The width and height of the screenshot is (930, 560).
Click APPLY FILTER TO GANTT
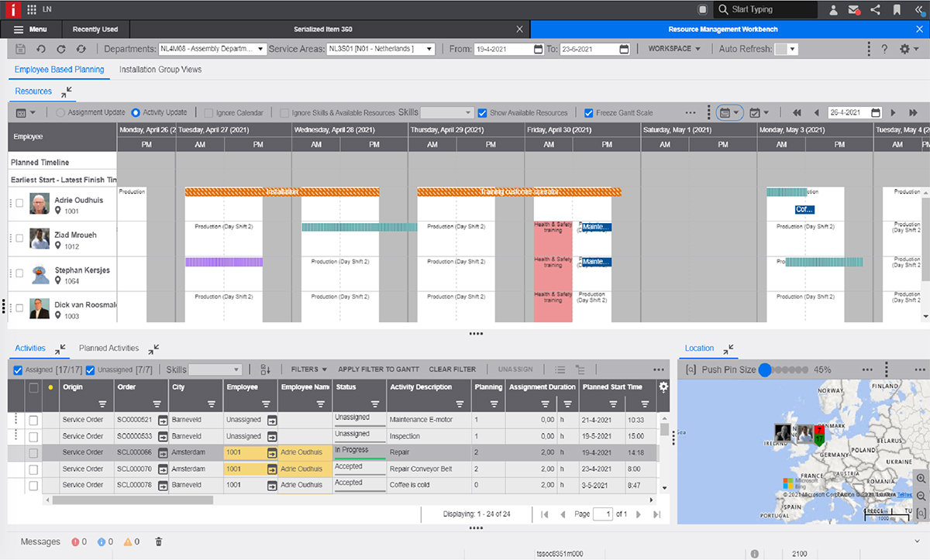(378, 369)
